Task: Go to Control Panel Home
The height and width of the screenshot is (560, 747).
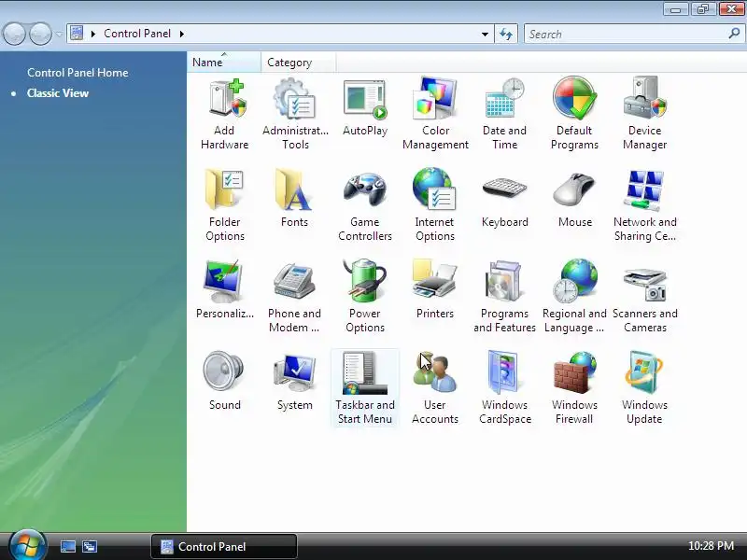Action: [78, 73]
